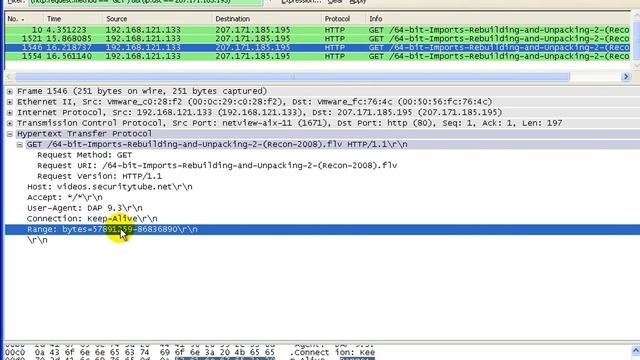Click time value 15.868085 in packet list
640x360 pixels.
pyautogui.click(x=69, y=39)
